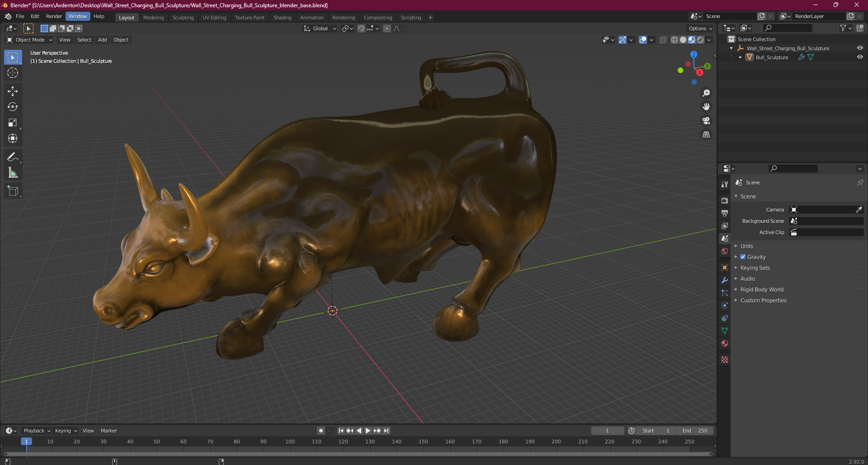This screenshot has height=465, width=868.
Task: Open the Tool properties tab
Action: click(x=725, y=184)
